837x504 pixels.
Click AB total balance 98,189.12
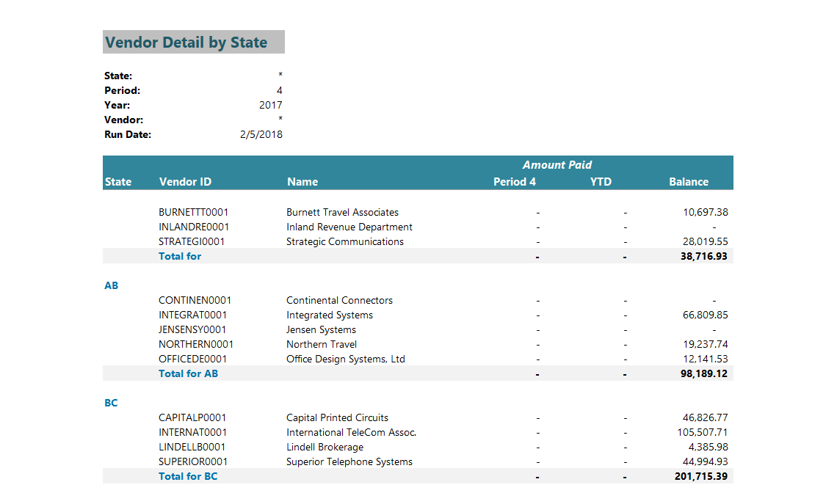703,374
